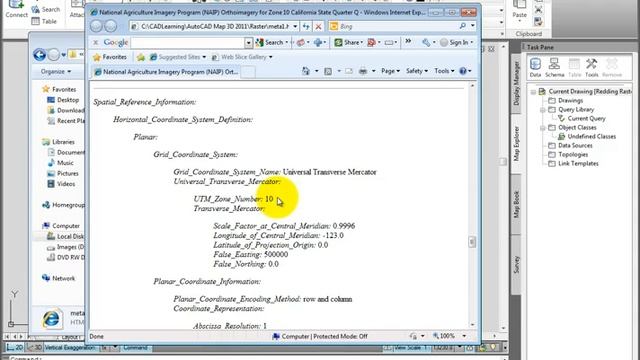640x360 pixels.
Task: Open a new blank browser tab
Action: pyautogui.click(x=248, y=72)
